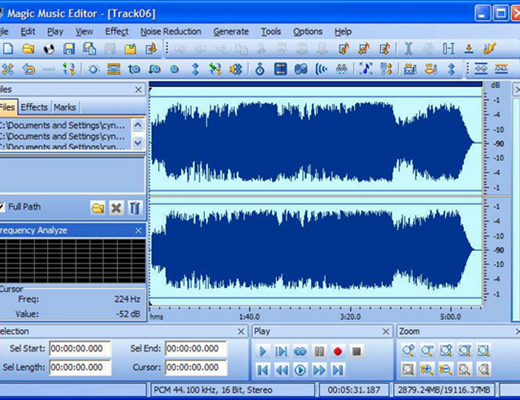
Task: Toggle the Full Path checkbox
Action: pos(2,207)
